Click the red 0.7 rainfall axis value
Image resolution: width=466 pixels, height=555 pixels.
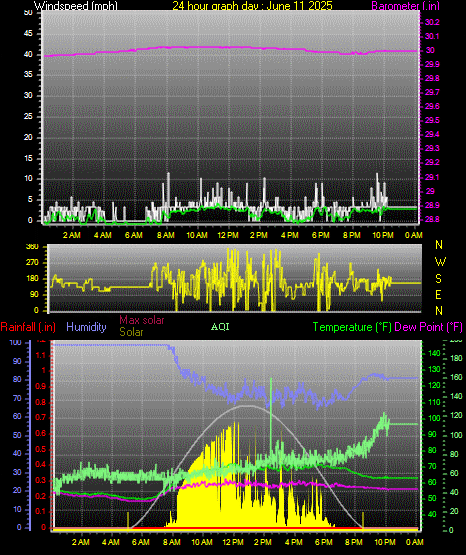coord(41,417)
